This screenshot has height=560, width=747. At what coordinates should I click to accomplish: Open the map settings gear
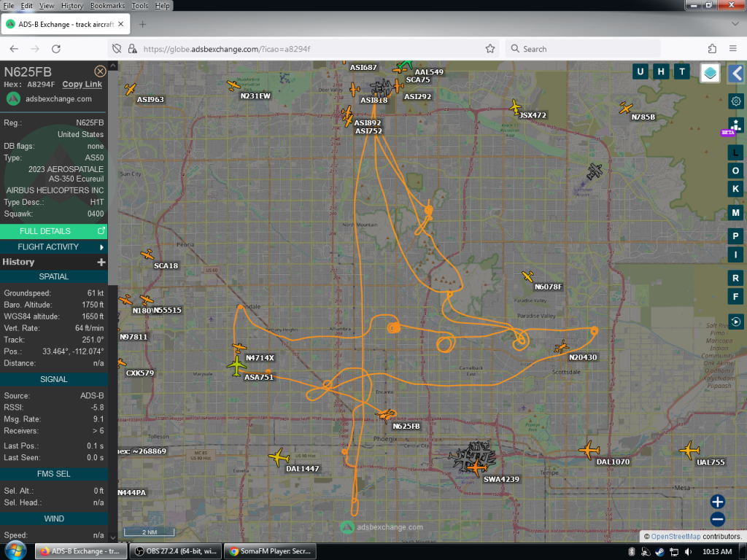[x=736, y=101]
